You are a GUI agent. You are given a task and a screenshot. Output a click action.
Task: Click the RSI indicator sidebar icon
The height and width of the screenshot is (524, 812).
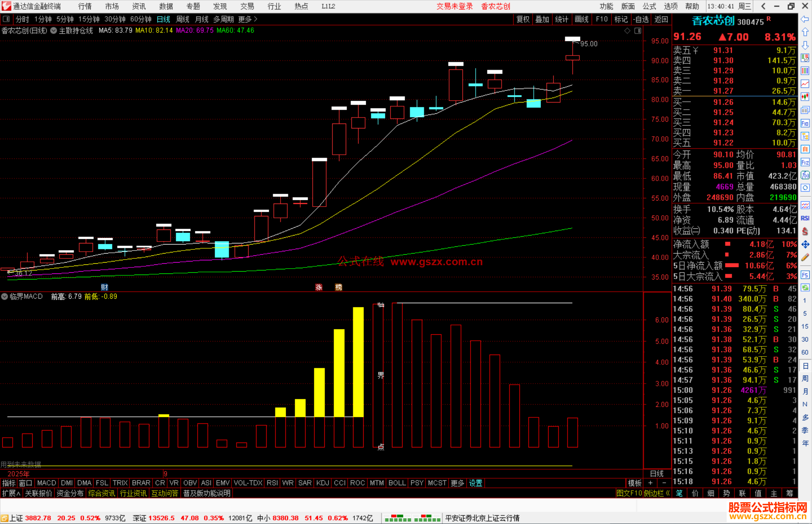point(805,218)
